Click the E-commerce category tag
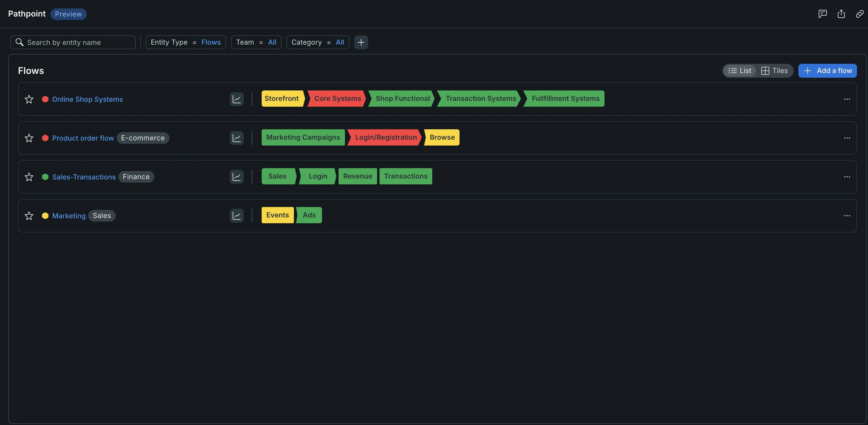 click(x=143, y=138)
